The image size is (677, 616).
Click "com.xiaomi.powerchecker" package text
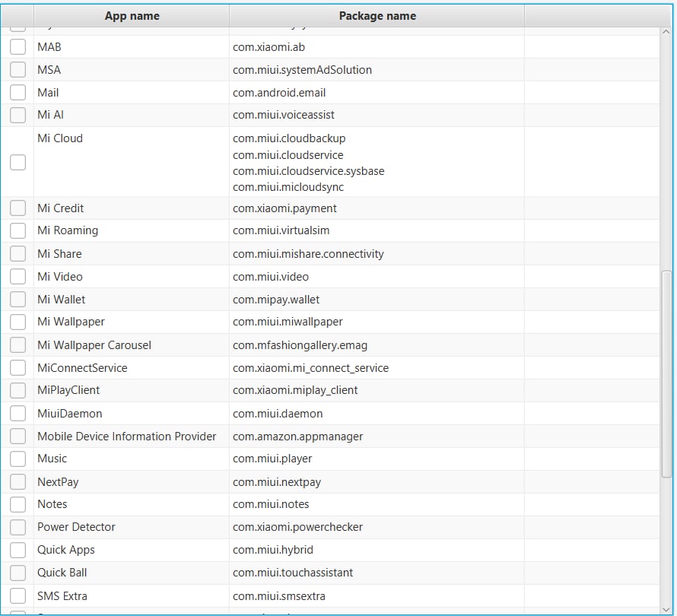[x=297, y=527]
